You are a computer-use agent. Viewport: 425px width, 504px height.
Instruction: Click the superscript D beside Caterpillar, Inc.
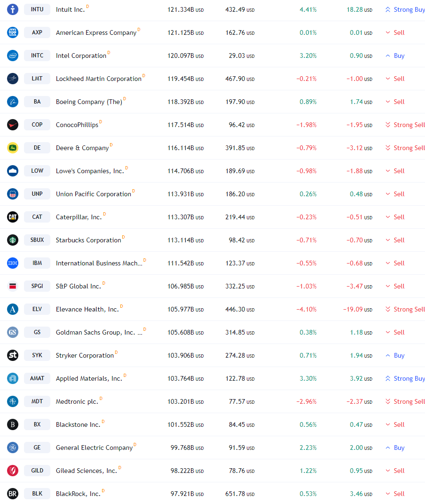tap(104, 214)
